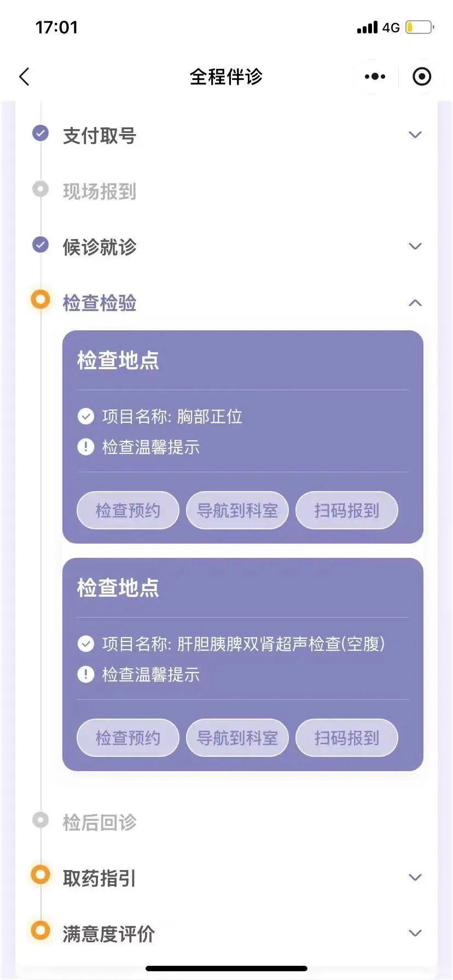Tap the grey step dot beside 现场报到
Image resolution: width=453 pixels, height=980 pixels.
(40, 189)
